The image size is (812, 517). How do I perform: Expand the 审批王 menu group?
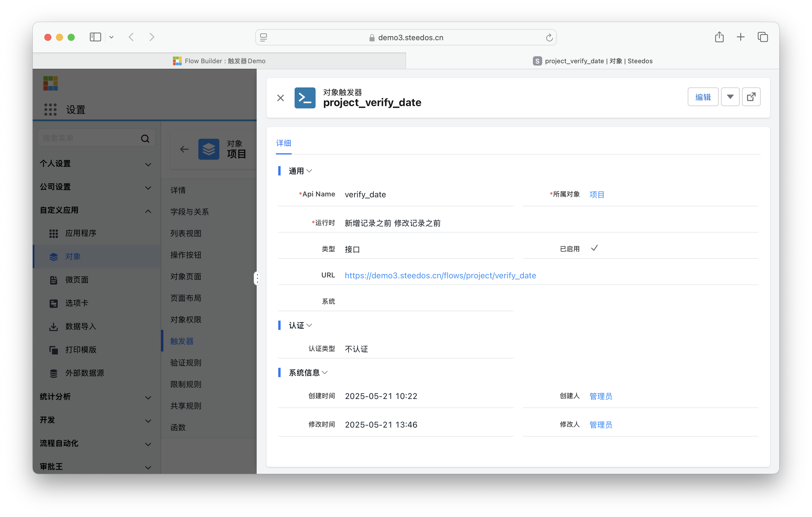click(x=96, y=467)
